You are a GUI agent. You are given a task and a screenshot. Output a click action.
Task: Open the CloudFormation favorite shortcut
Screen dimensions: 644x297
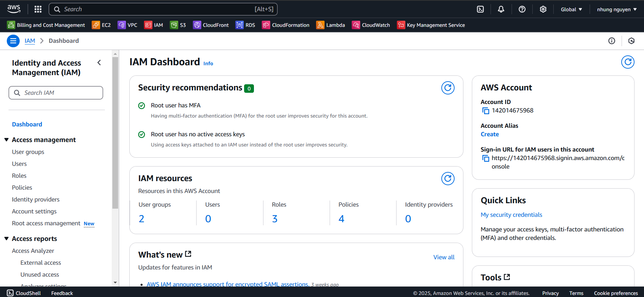click(x=286, y=25)
